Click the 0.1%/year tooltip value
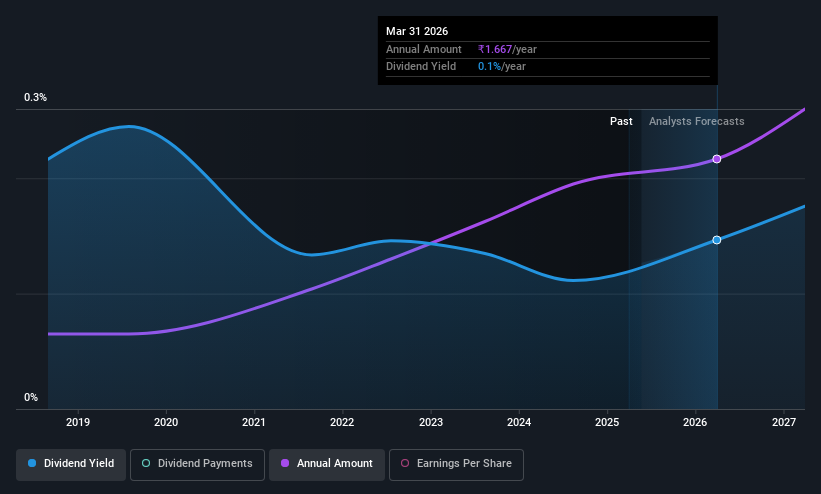 (x=502, y=67)
